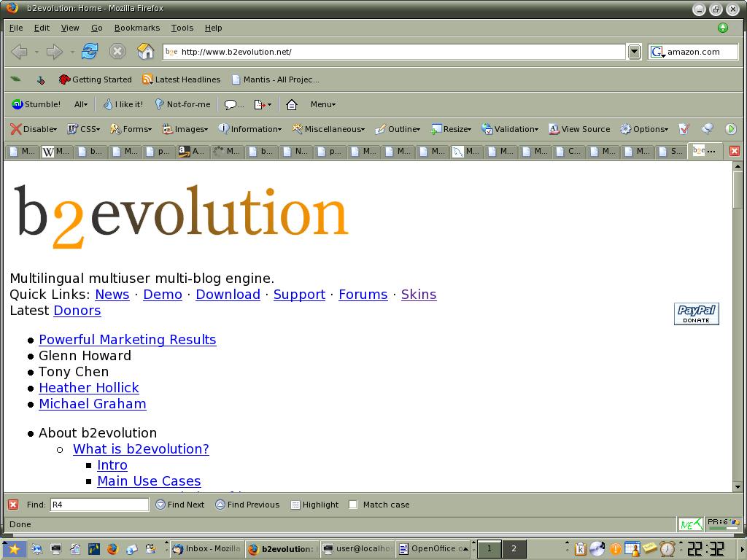
Task: Open the File menu
Action: (16, 28)
